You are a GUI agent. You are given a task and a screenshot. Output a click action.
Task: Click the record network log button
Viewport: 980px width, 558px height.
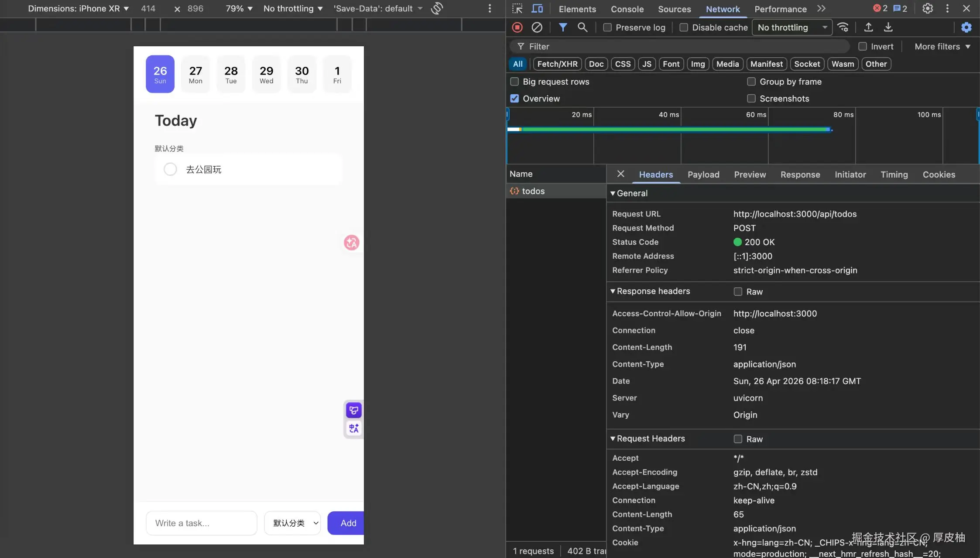click(517, 27)
